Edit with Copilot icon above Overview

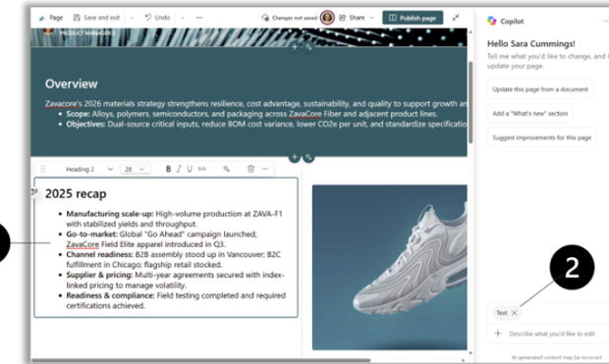click(308, 47)
